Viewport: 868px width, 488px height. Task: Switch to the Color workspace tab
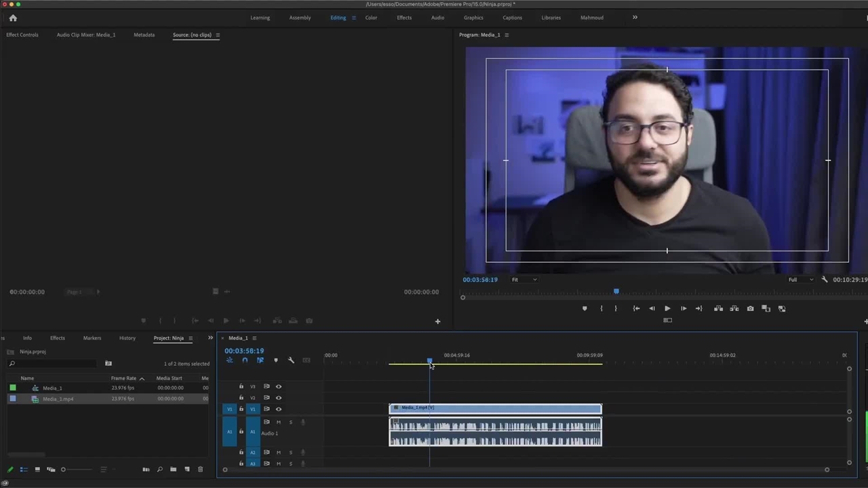click(x=371, y=18)
